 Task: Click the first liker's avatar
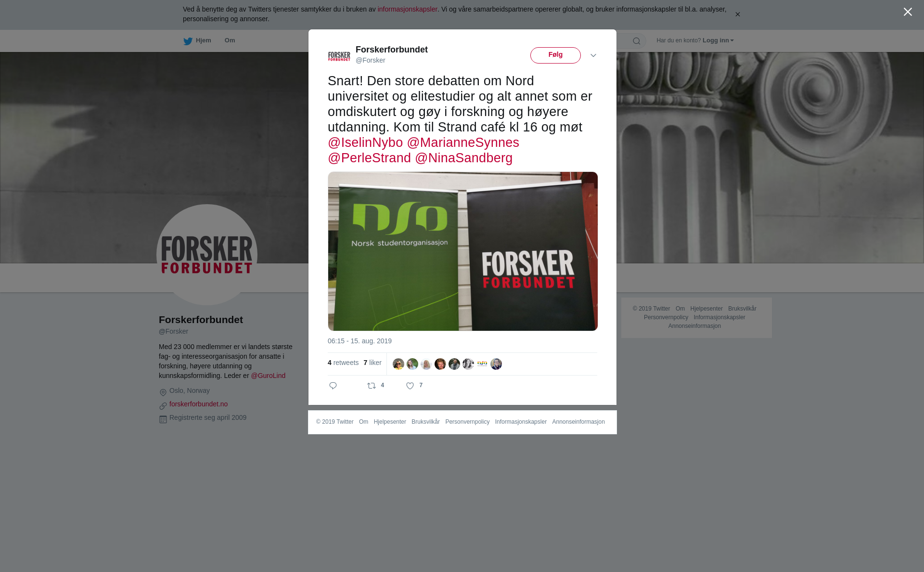point(398,364)
